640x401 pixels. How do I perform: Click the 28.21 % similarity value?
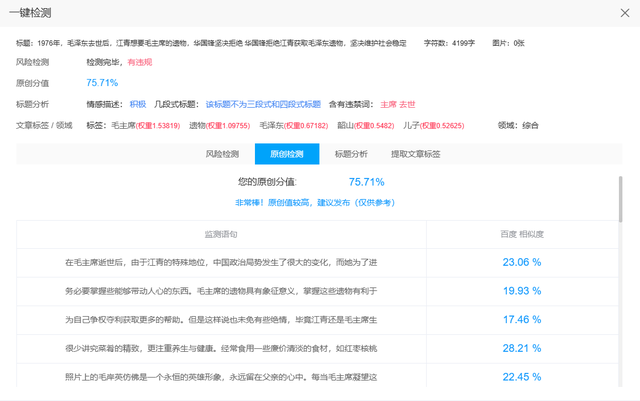(x=522, y=348)
